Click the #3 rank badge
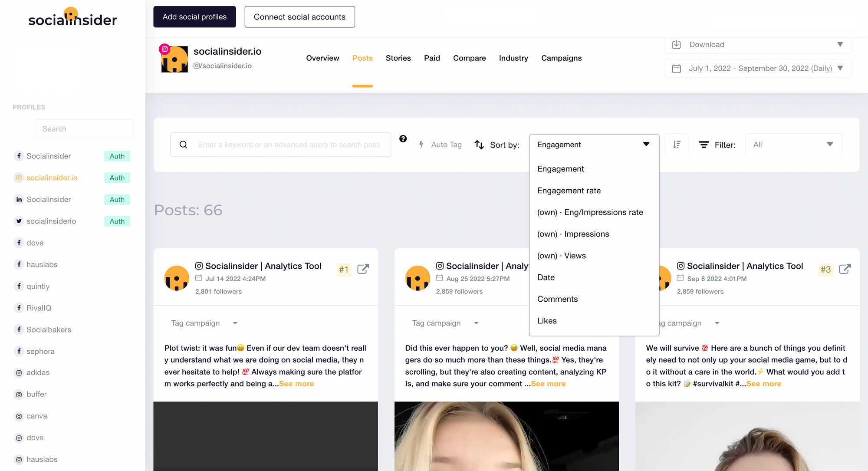 point(825,270)
